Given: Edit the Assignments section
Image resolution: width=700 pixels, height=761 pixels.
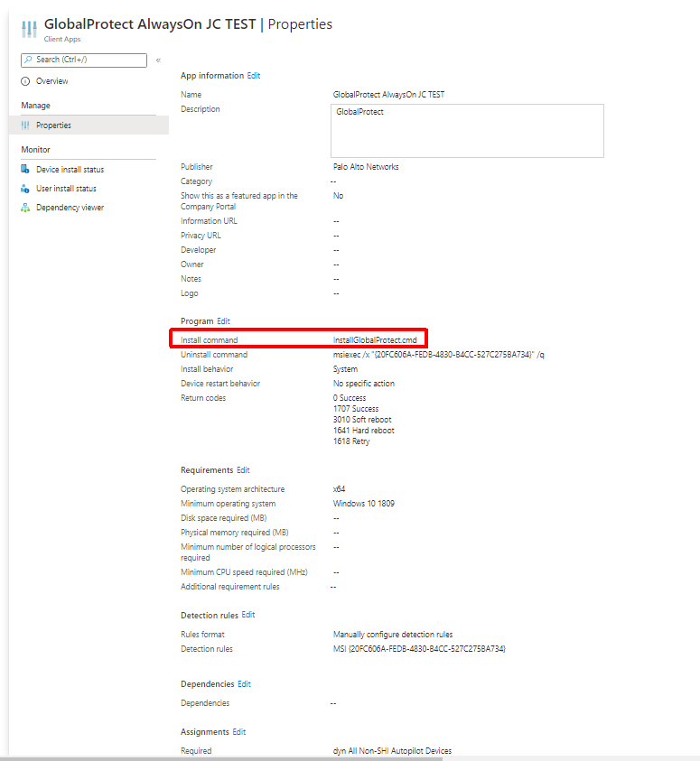Looking at the screenshot, I should (x=239, y=732).
